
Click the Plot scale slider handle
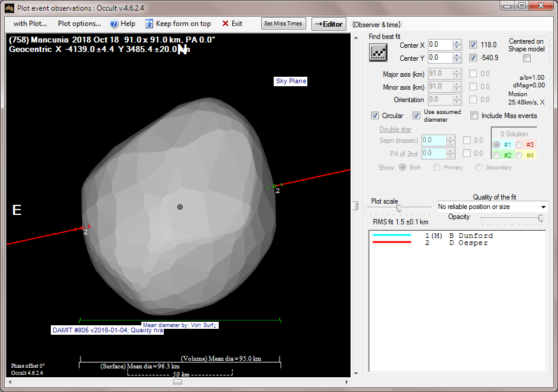(x=399, y=208)
